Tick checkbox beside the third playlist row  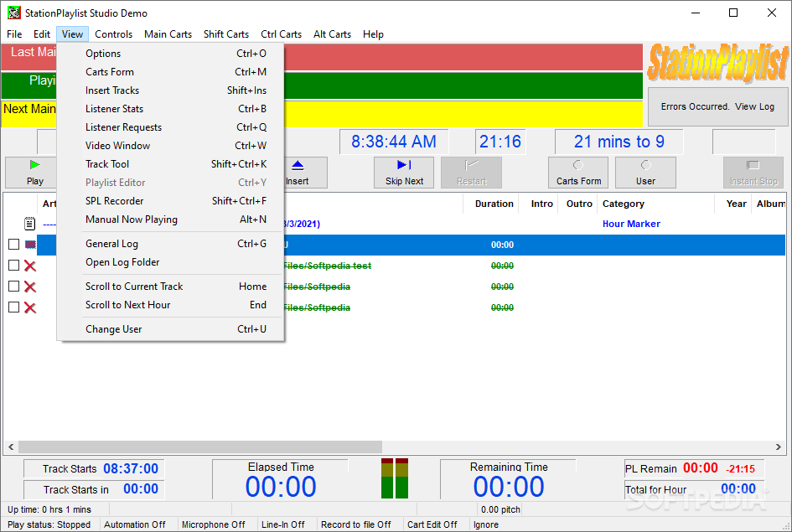click(x=14, y=287)
